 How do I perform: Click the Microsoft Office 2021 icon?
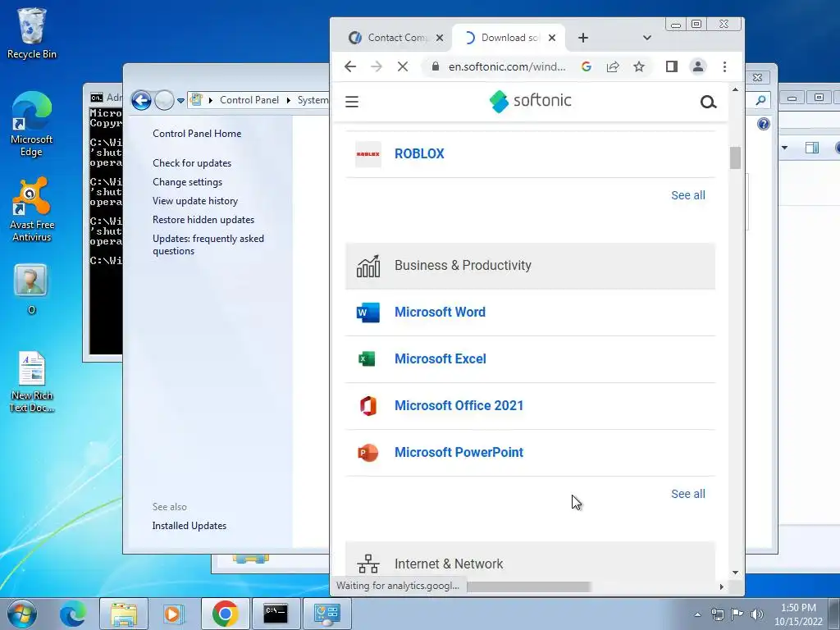tap(368, 405)
